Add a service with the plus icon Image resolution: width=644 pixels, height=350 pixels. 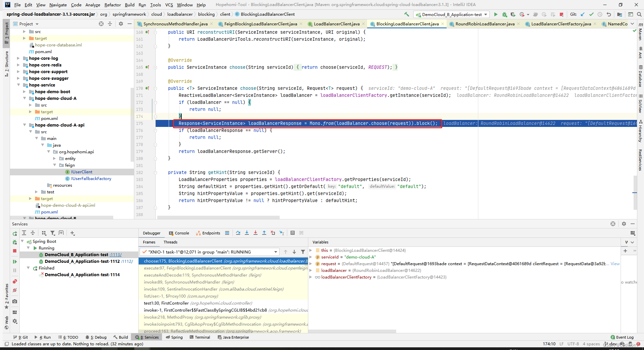(x=72, y=233)
